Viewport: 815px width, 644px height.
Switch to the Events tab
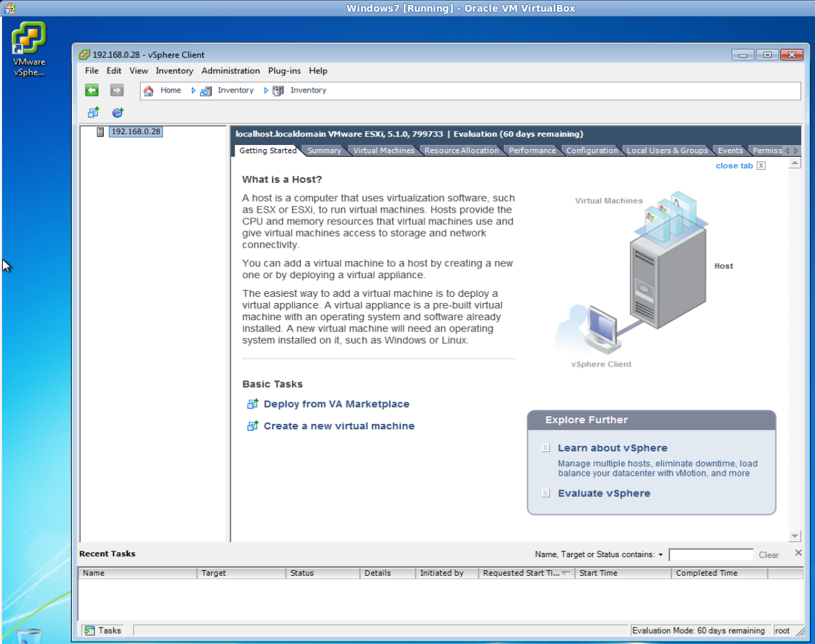click(730, 150)
